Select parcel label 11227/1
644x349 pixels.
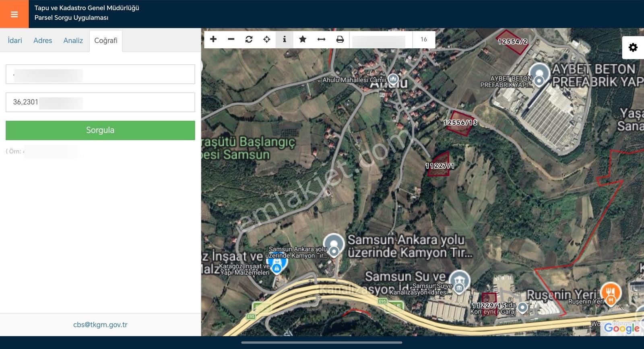pyautogui.click(x=440, y=166)
